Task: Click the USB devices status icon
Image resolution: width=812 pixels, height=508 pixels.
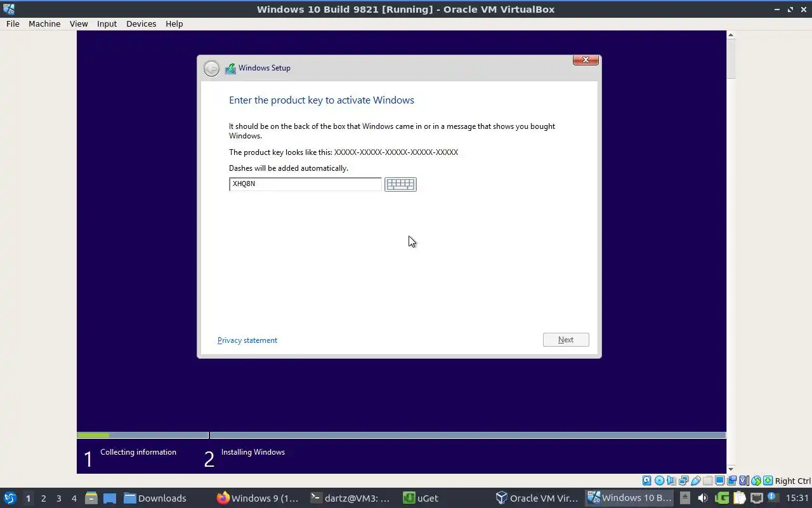Action: pyautogui.click(x=696, y=481)
